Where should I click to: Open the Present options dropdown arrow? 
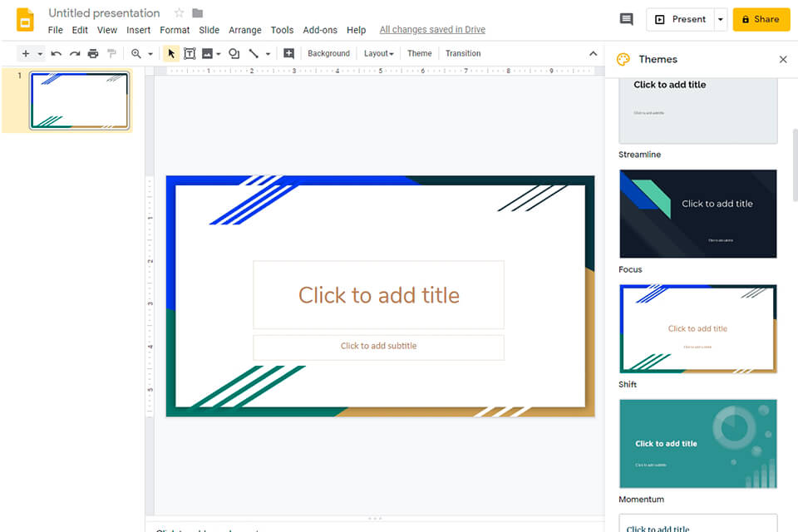coord(720,19)
